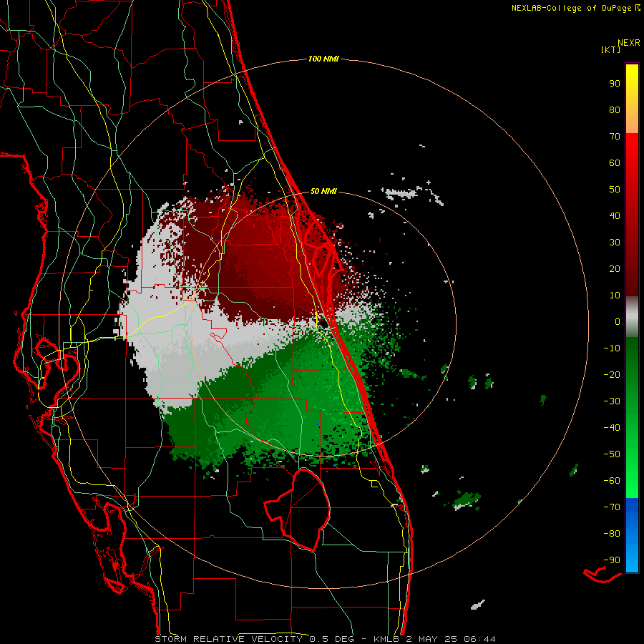644x644 pixels.
Task: Click the yellow-orange top legend segment
Action: [x=632, y=99]
